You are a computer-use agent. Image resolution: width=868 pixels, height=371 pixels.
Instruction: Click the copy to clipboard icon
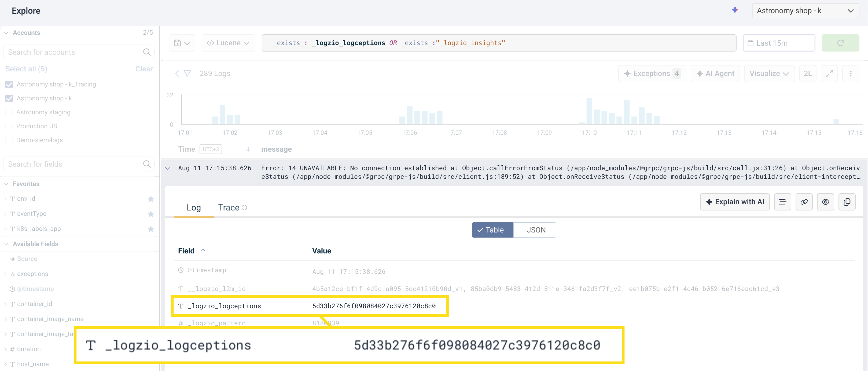click(x=847, y=202)
